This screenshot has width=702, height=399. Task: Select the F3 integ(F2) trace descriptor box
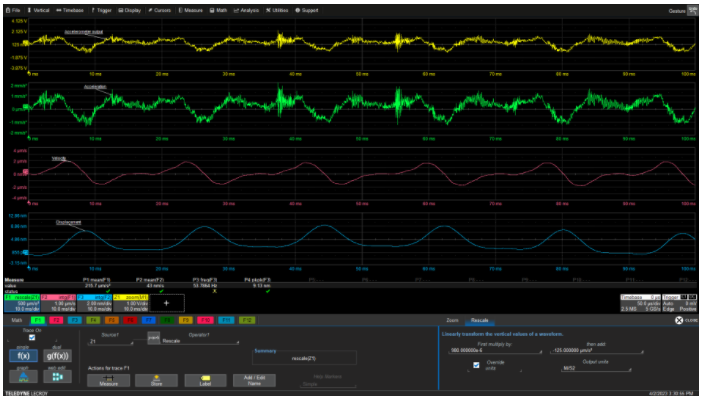coord(94,303)
